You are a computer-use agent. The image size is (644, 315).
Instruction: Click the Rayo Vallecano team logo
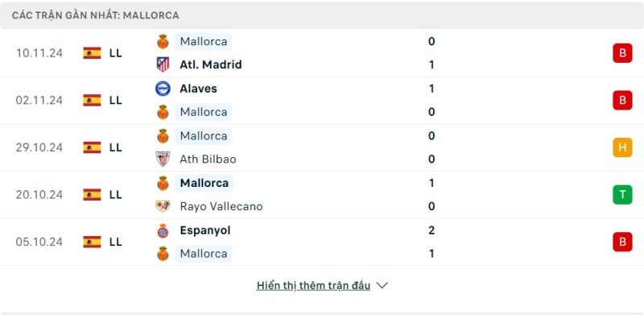163,206
